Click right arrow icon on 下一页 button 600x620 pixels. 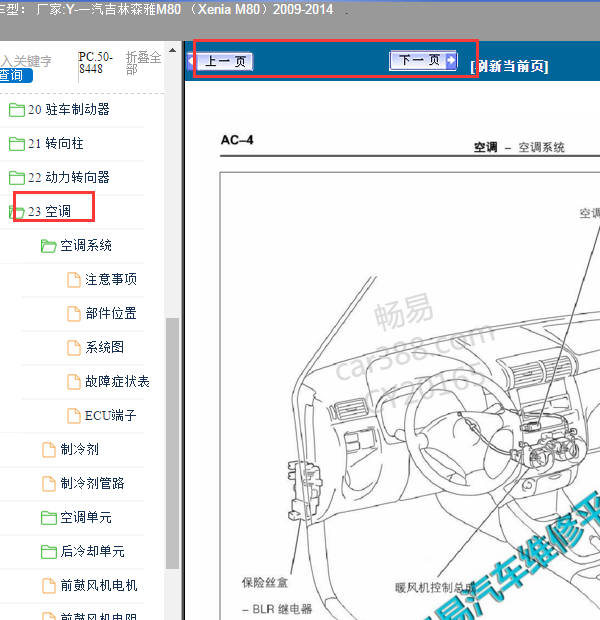point(450,60)
